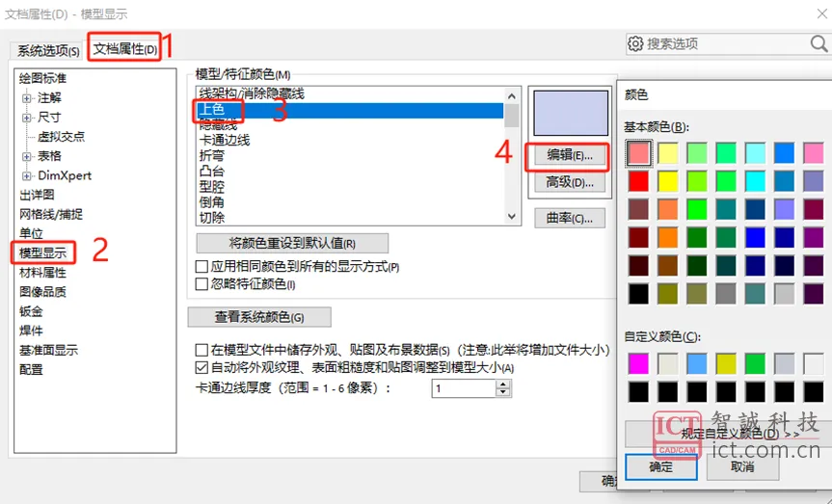Tick the 忽略特征颜色 checkbox

pos(201,284)
